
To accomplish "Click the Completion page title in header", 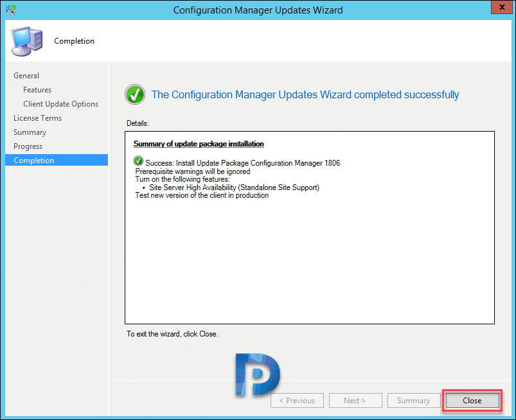I will (74, 41).
